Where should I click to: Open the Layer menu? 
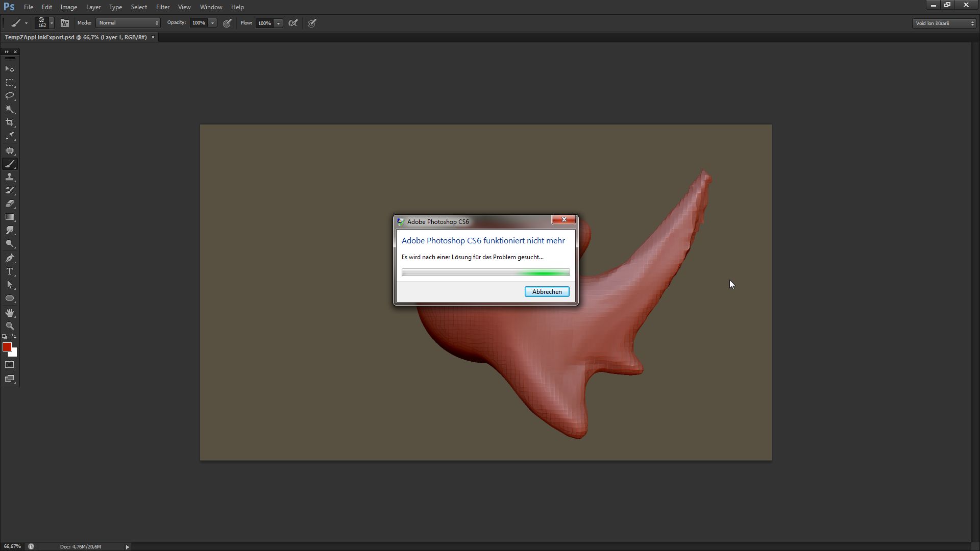click(x=93, y=7)
